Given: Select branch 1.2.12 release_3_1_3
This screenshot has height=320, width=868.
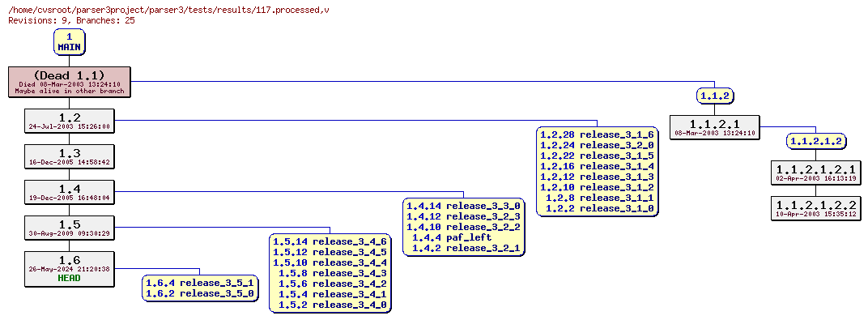Looking at the screenshot, I should pyautogui.click(x=597, y=177).
